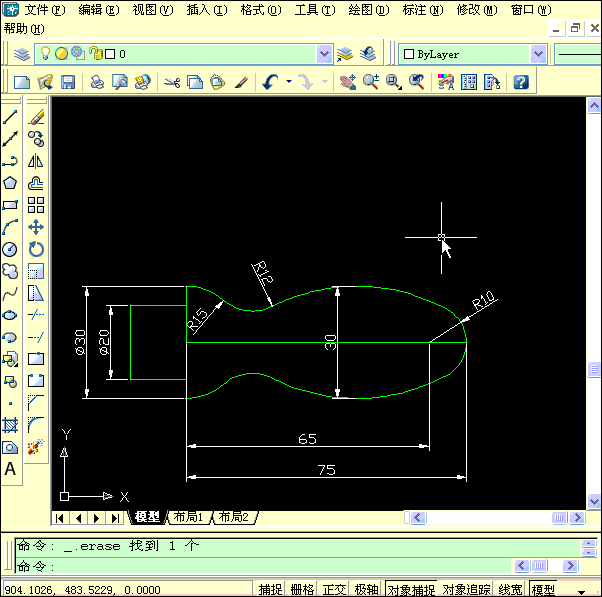Click the Offset tool
This screenshot has width=602, height=597.
36,183
